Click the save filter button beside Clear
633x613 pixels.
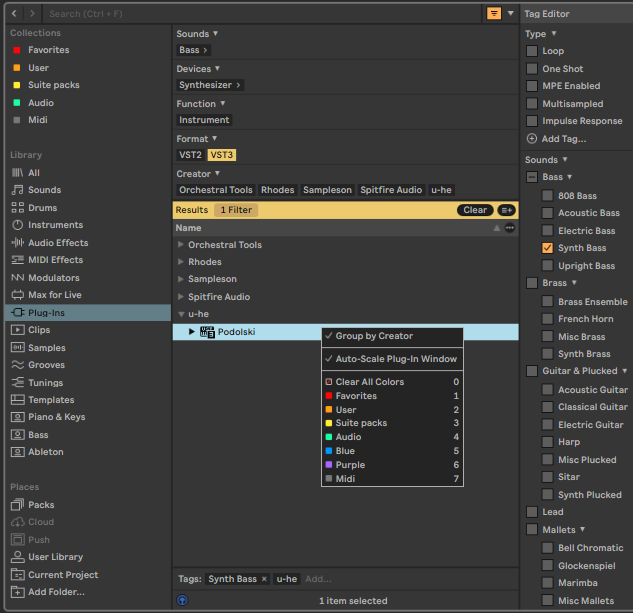pyautogui.click(x=506, y=210)
